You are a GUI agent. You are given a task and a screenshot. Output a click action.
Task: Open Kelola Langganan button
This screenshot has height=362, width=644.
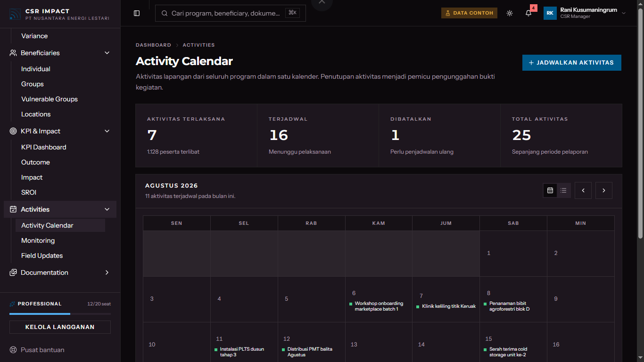coord(60,327)
